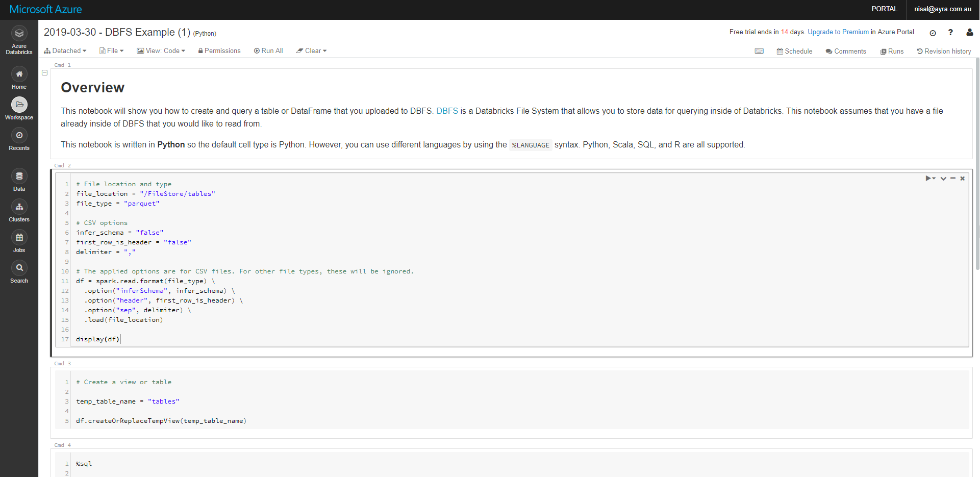Screen dimensions: 980x477
Task: Open the Runs panel
Action: coord(892,52)
